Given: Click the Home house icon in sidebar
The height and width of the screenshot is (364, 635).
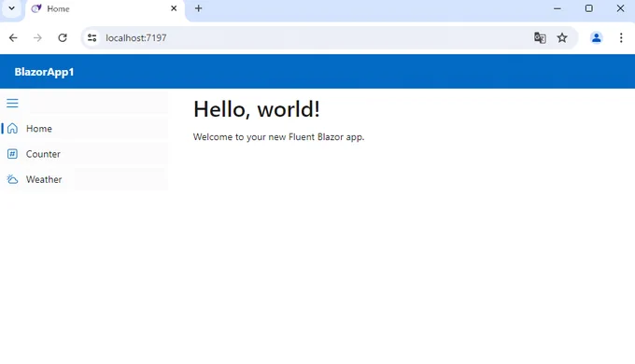Looking at the screenshot, I should [x=12, y=129].
